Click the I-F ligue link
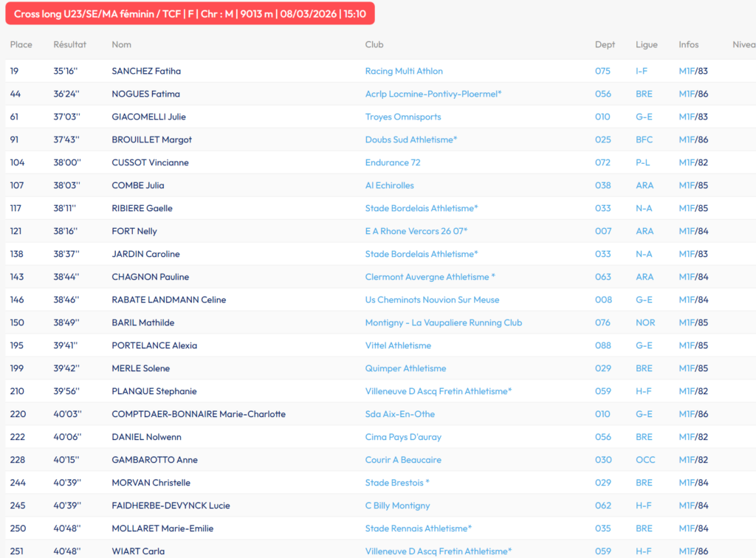Screen dimensions: 756x558 642,72
